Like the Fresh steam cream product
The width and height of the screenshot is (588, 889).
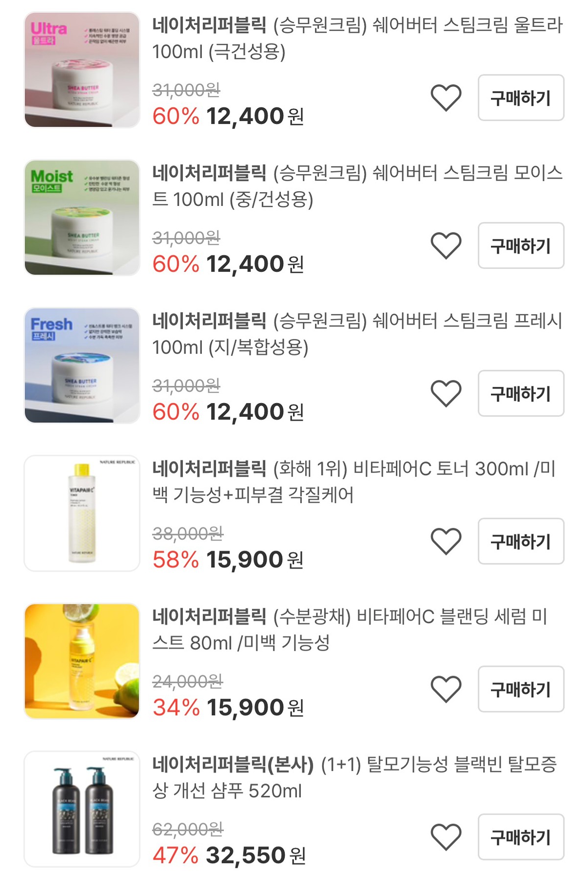pos(446,393)
